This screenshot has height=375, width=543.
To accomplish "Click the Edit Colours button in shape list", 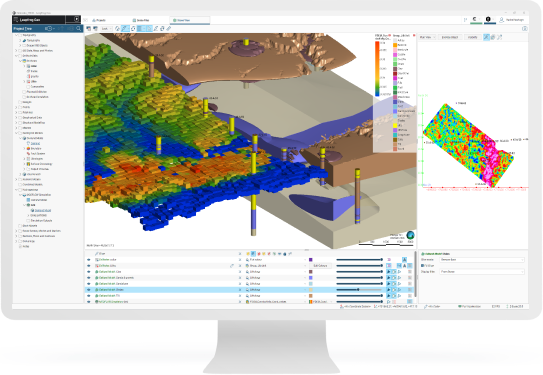I will [x=321, y=266].
